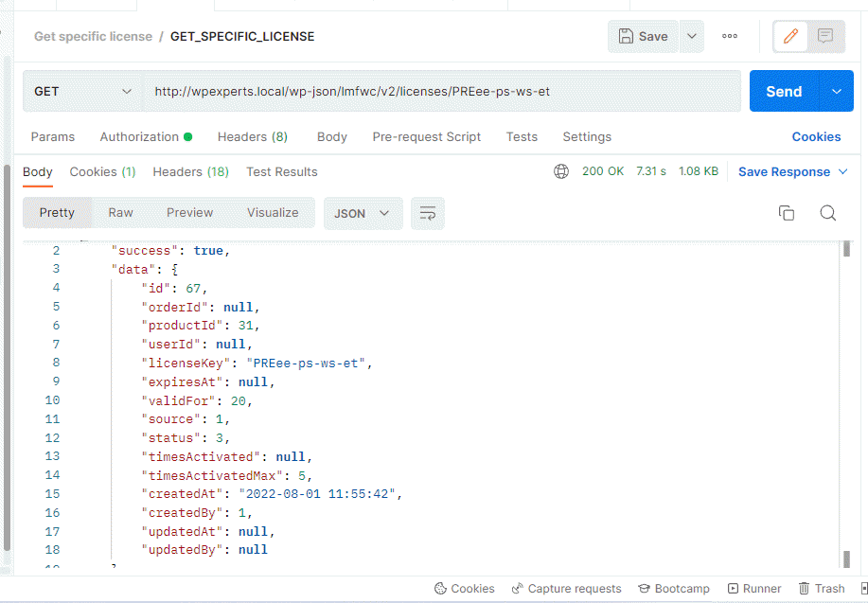Switch response view to Raw

coord(120,213)
